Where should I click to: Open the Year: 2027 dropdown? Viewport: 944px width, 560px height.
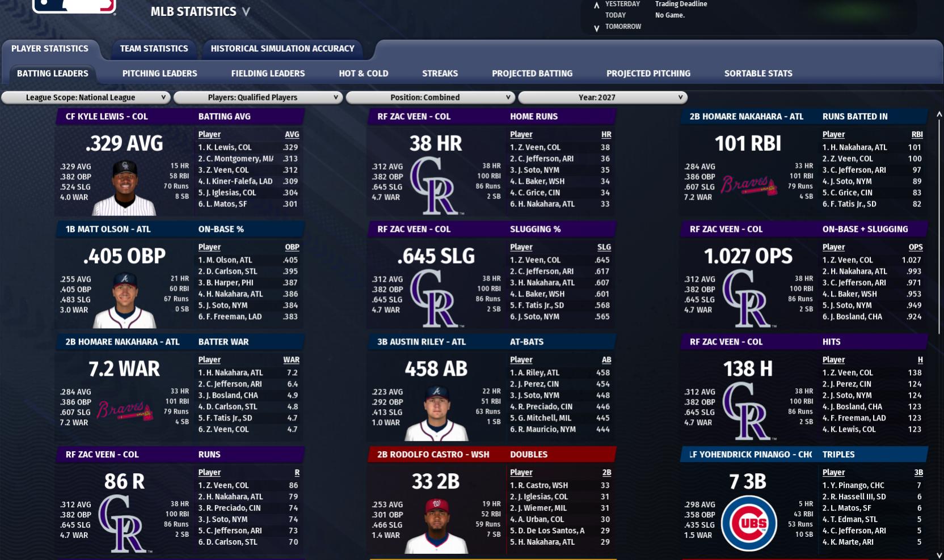coord(603,97)
